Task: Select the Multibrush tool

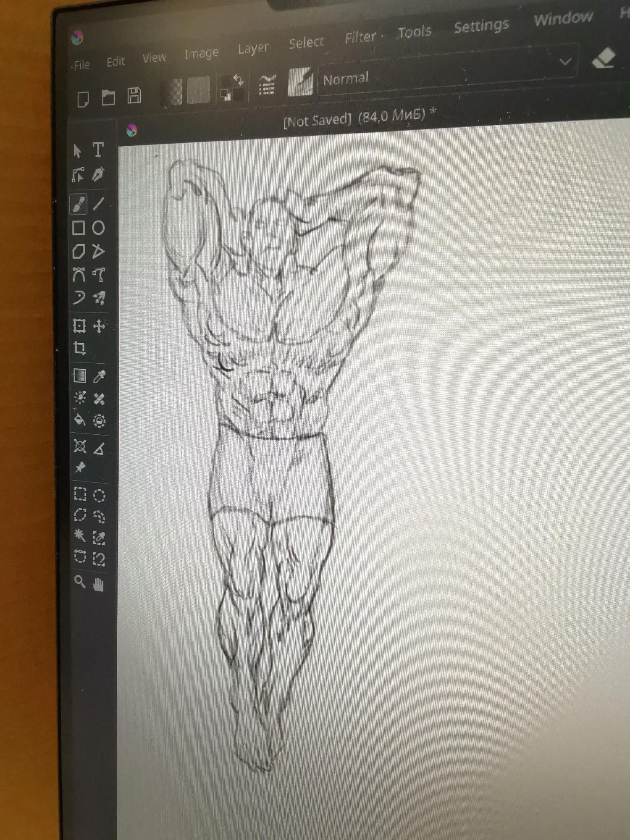Action: (x=99, y=298)
